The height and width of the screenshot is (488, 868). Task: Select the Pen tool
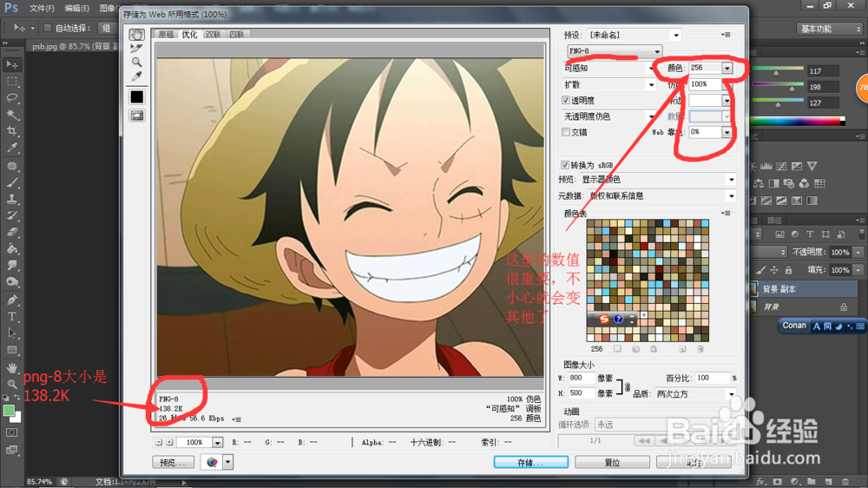click(x=11, y=300)
